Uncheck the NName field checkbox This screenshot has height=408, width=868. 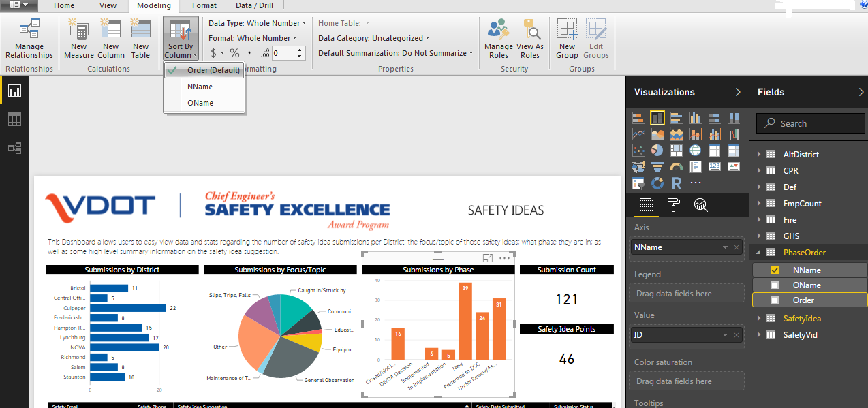click(x=775, y=270)
